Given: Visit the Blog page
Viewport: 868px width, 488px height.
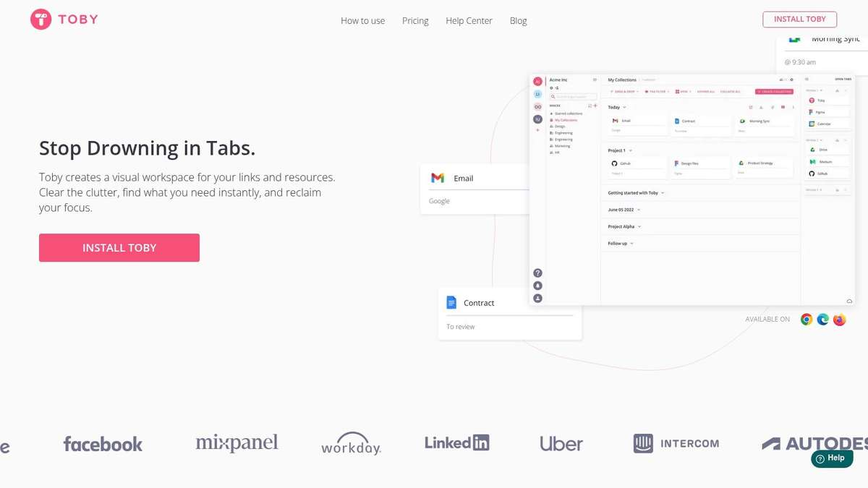Looking at the screenshot, I should pyautogui.click(x=518, y=21).
